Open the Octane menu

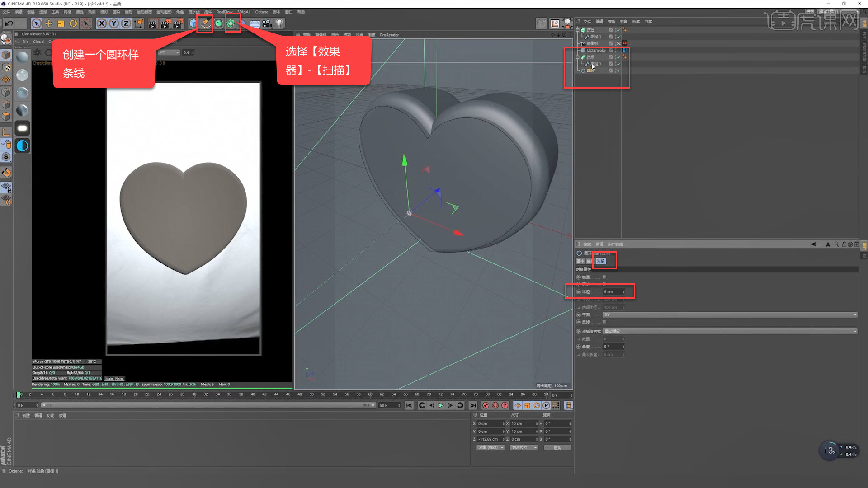(x=261, y=12)
